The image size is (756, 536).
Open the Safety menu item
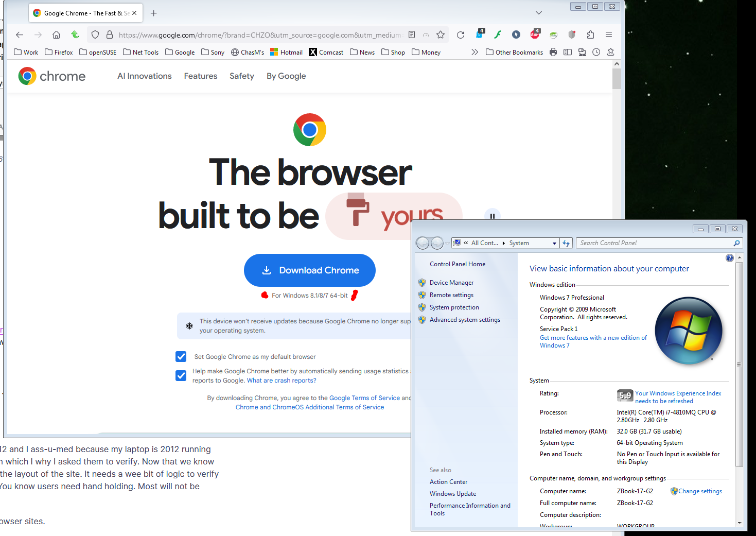point(242,76)
